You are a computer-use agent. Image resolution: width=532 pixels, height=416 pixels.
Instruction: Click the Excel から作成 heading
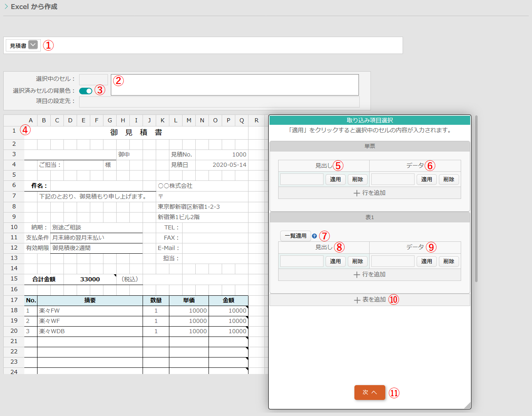[x=34, y=7]
